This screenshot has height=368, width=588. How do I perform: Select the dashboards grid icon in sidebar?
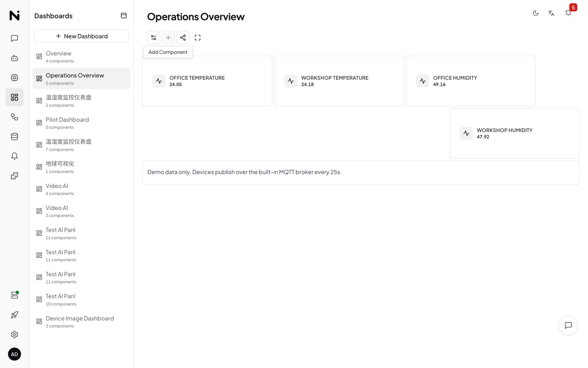tap(14, 97)
